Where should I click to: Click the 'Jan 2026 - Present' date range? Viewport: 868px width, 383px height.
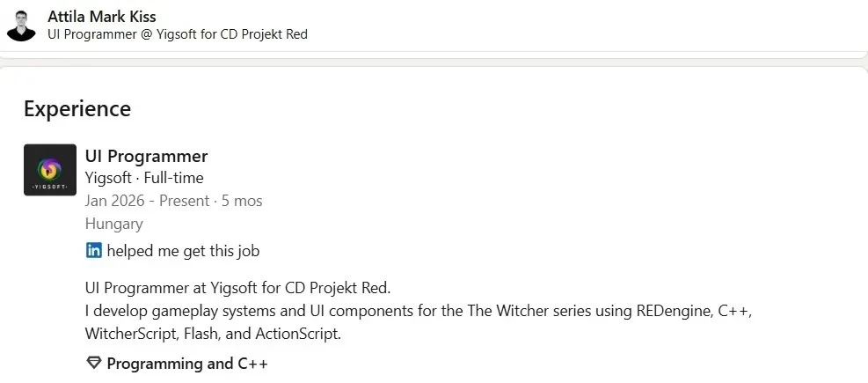click(x=147, y=201)
